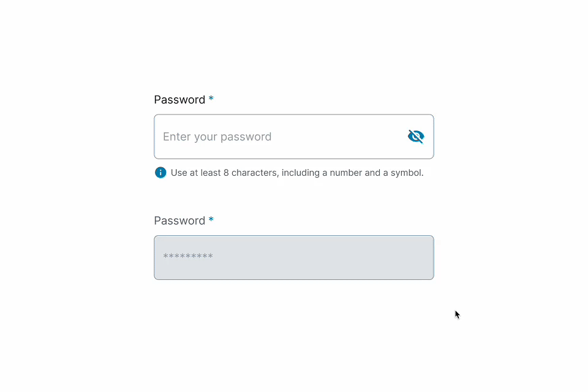Click the required-field asterisk on the second Password label
The image size is (588, 392).
[211, 220]
